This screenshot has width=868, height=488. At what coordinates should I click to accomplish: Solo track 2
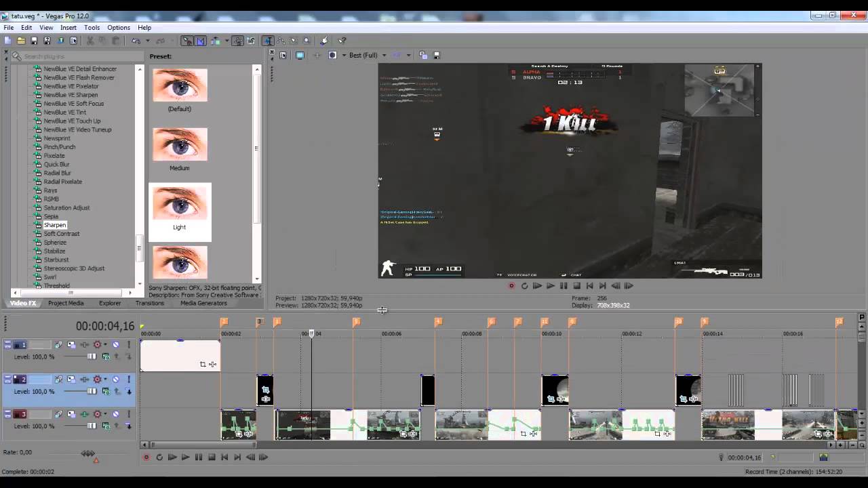point(129,380)
